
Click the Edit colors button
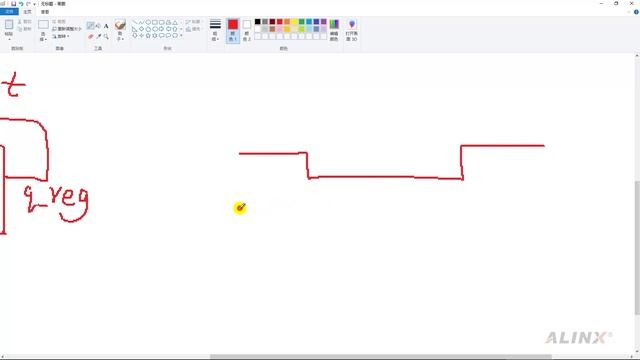334,30
